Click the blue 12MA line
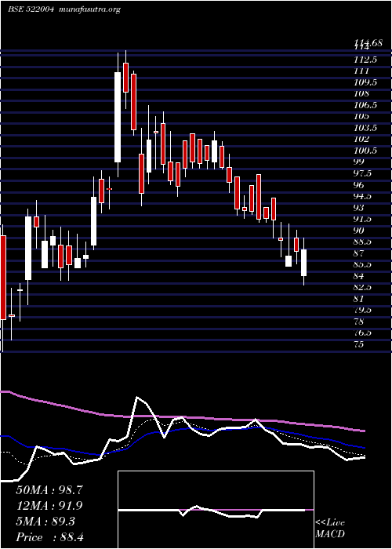Viewport: 392px width, 549px height. [182, 429]
